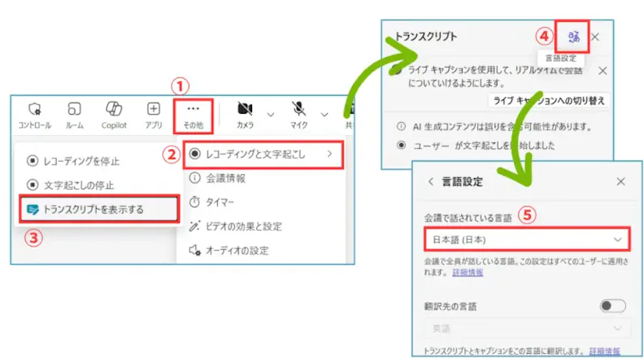
Task: Click the chevron arrow on レコーディングと文字起こし
Action: pyautogui.click(x=329, y=154)
